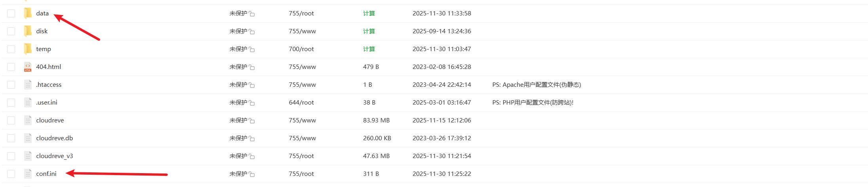This screenshot has width=868, height=187.
Task: Click the cloudreve file name
Action: coord(50,120)
